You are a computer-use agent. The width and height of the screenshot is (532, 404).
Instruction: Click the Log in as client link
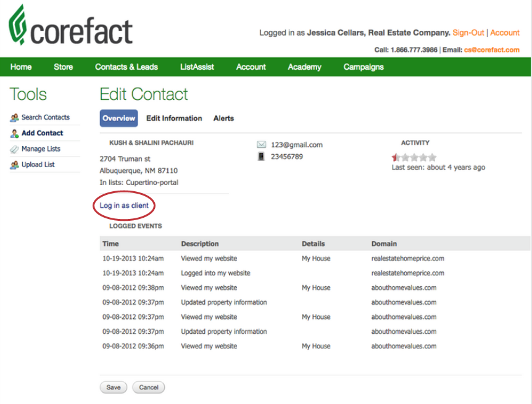tap(124, 205)
